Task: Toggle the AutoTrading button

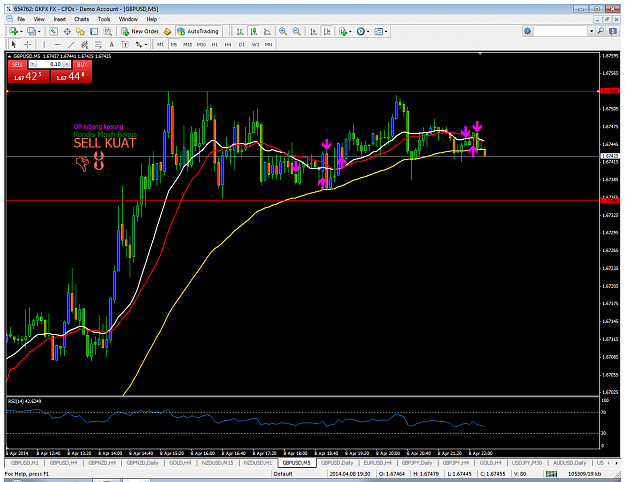Action: click(198, 31)
